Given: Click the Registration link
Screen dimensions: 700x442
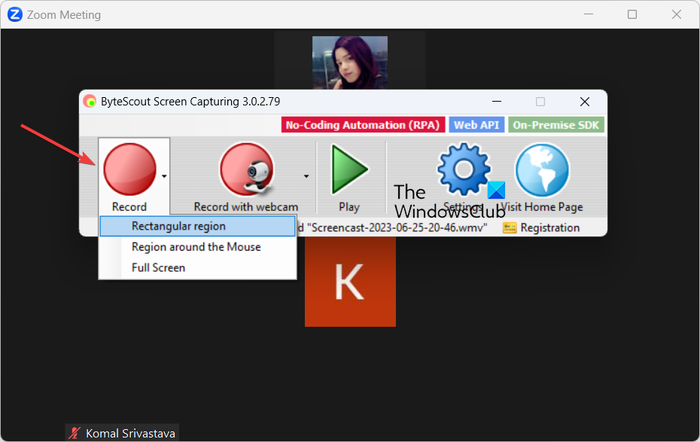Looking at the screenshot, I should click(x=550, y=228).
